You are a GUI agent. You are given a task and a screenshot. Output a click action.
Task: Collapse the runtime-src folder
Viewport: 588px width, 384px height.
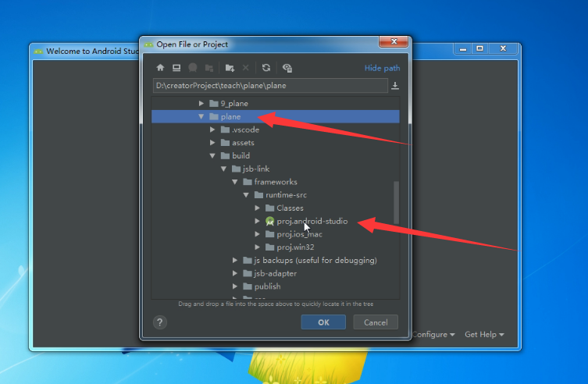point(247,195)
